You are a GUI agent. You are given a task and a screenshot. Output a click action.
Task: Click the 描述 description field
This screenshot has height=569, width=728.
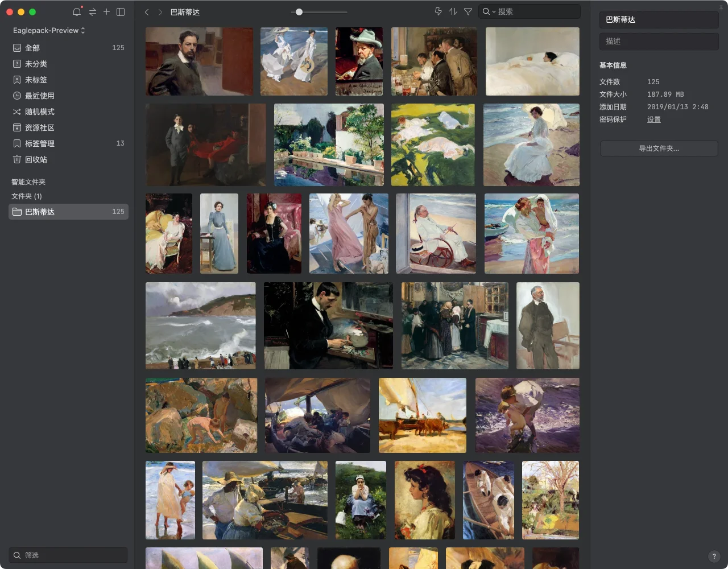pos(659,41)
